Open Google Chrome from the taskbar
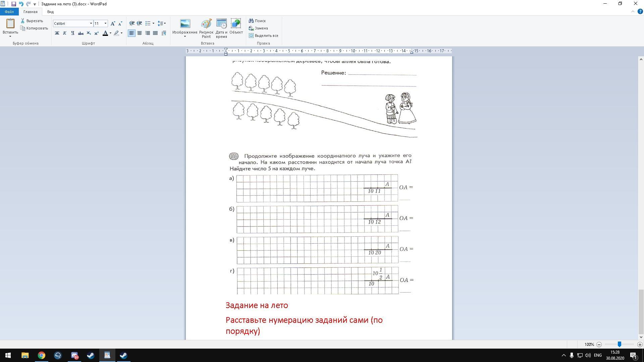 41,355
